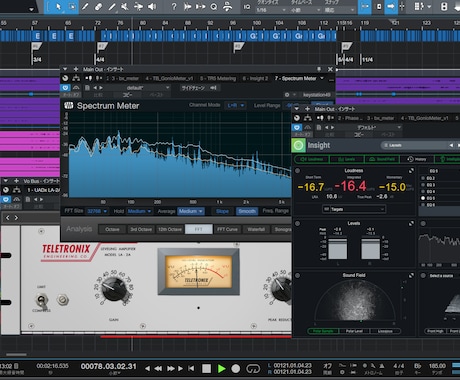
Task: Start playback with the green Play button
Action: pos(221,368)
